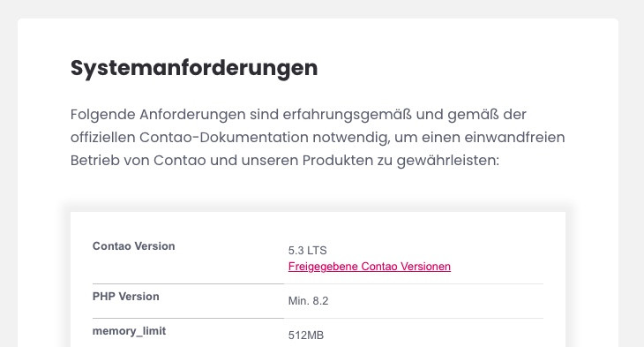This screenshot has width=644, height=347.
Task: Click the phrase Betrieb von Contao
Action: pyautogui.click(x=138, y=161)
